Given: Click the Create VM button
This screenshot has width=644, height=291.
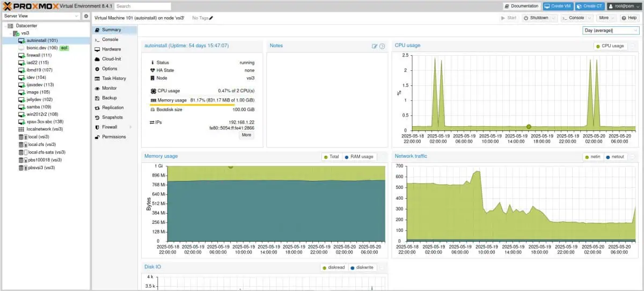Looking at the screenshot, I should [x=557, y=6].
